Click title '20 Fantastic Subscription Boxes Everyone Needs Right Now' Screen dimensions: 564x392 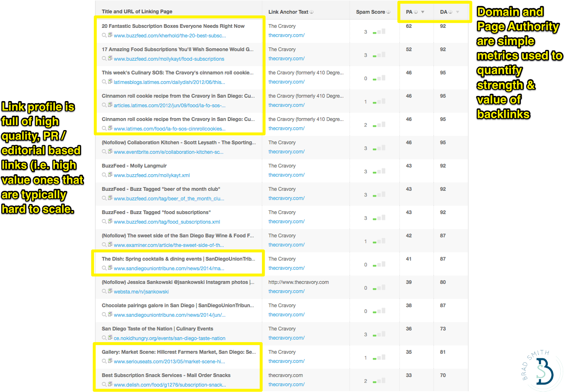tap(173, 26)
